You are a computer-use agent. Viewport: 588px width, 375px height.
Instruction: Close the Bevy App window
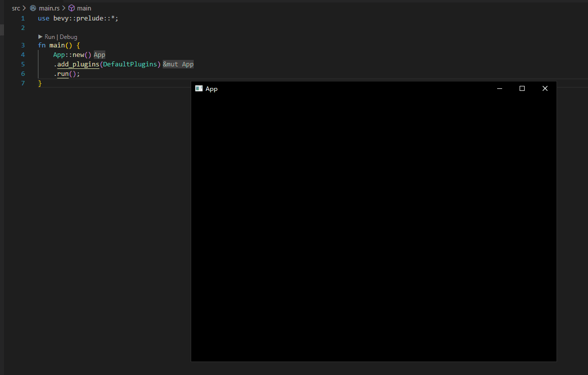tap(545, 88)
